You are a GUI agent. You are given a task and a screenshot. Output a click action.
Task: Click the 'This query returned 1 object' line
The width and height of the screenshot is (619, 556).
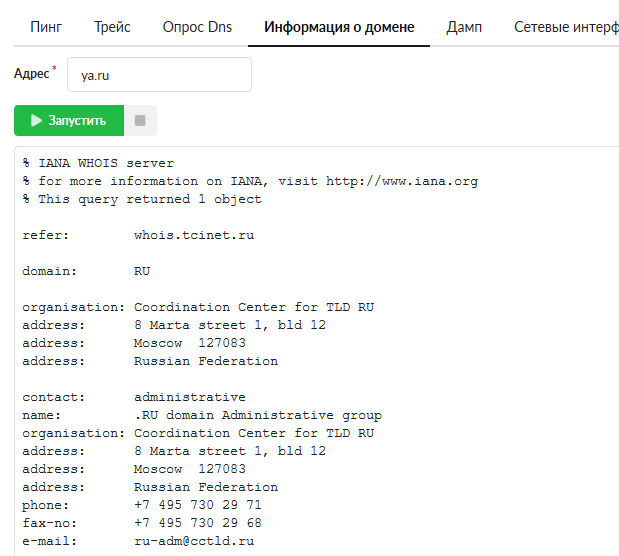[x=150, y=199]
